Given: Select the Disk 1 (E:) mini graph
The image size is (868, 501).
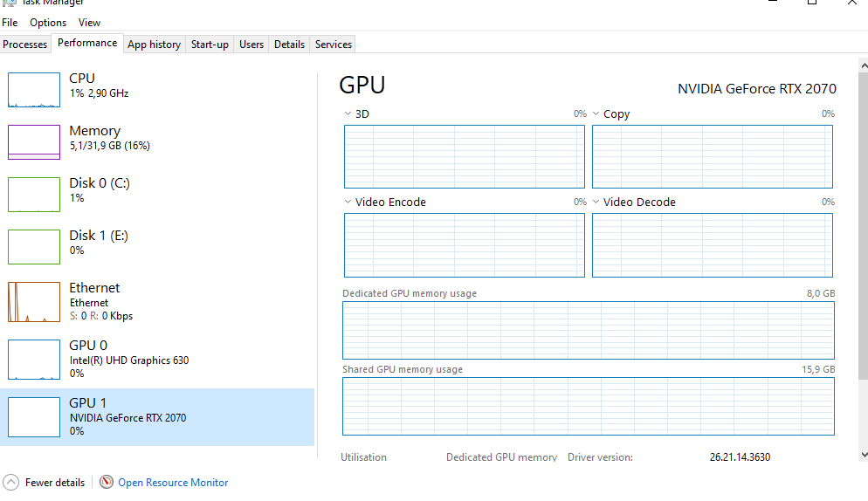Looking at the screenshot, I should (x=34, y=247).
